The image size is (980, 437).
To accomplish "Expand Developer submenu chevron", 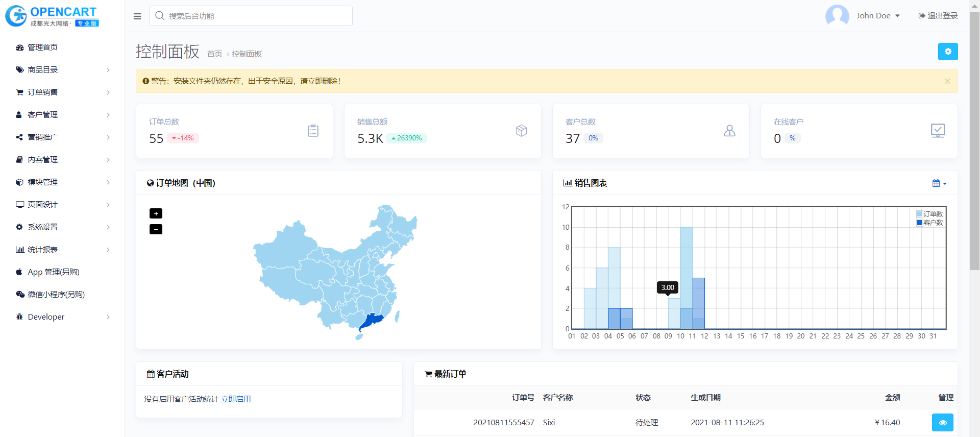I will (x=108, y=317).
